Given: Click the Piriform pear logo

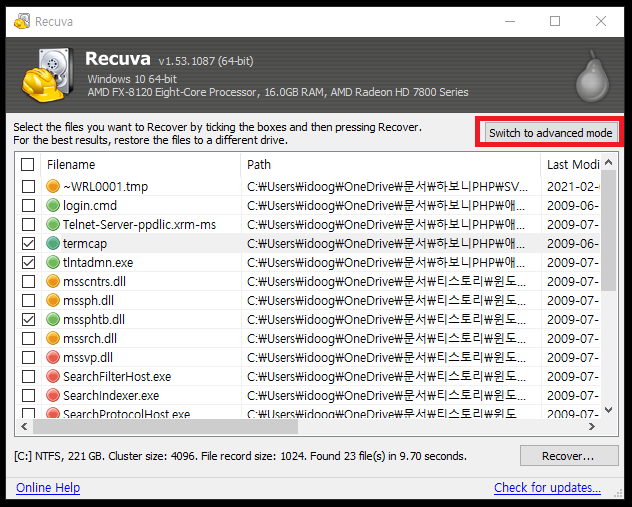Looking at the screenshot, I should (592, 77).
